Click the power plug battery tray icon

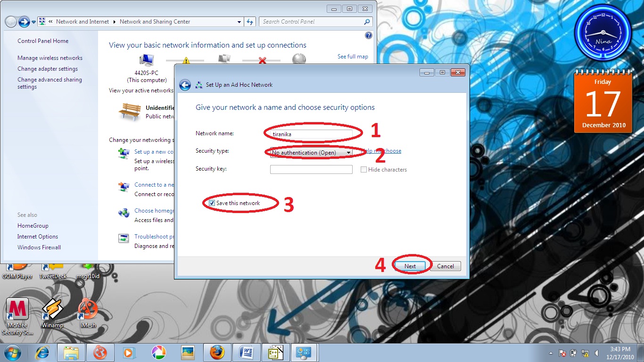pyautogui.click(x=574, y=353)
